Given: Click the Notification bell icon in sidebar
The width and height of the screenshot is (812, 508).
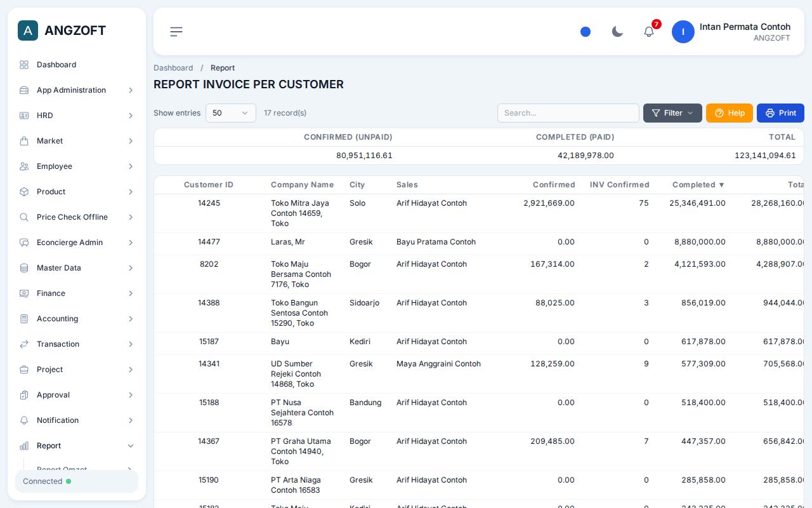Looking at the screenshot, I should pos(24,420).
